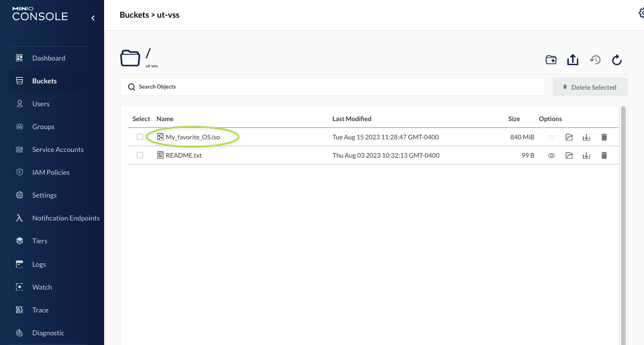Check the README.txt checkbox
644x345 pixels.
pos(140,155)
